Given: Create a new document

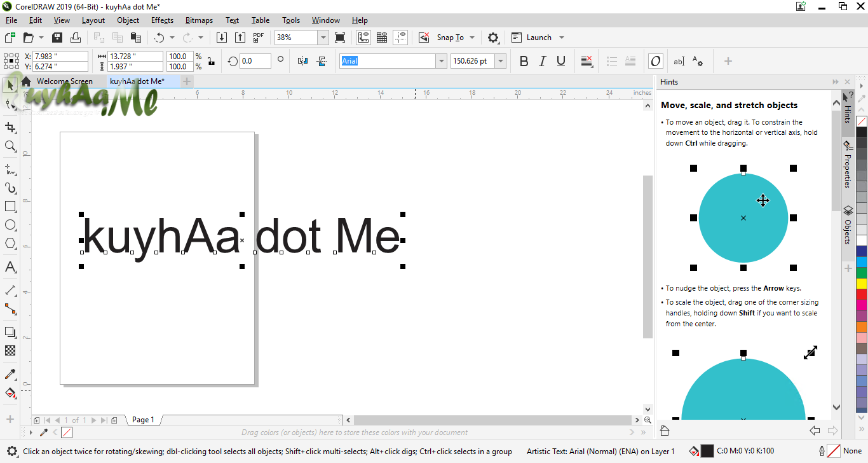Looking at the screenshot, I should click(x=10, y=38).
